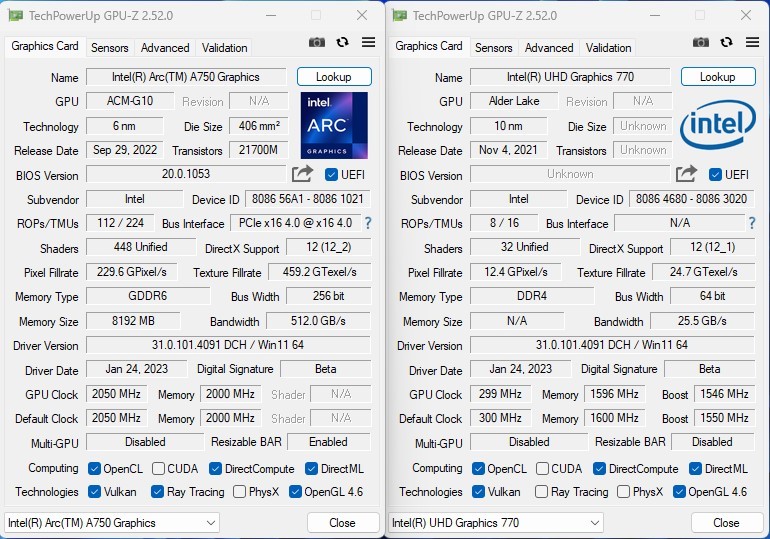Toggle Ray Tracing checkbox in UHD 770 window
This screenshot has height=539, width=770.
(541, 491)
